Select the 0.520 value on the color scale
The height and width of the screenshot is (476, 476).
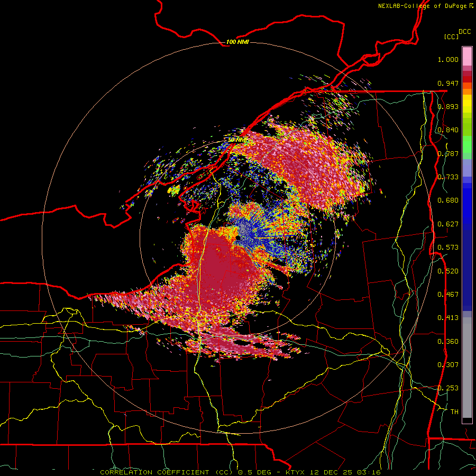[448, 271]
